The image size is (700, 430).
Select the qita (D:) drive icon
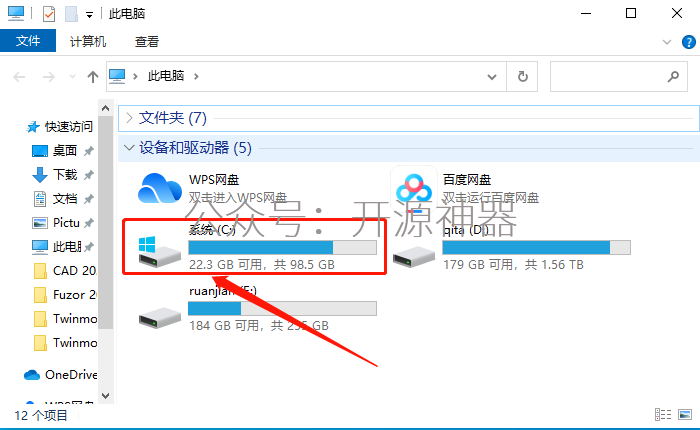click(414, 257)
